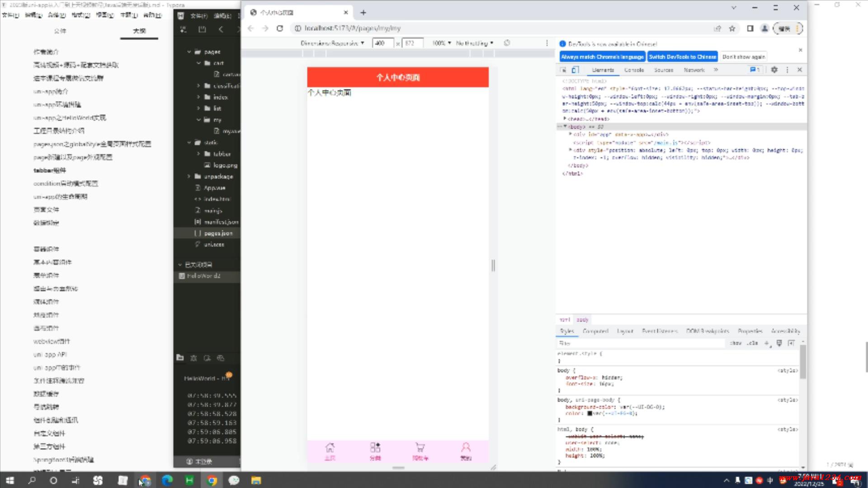Toggle the device toolbar in DevTools
This screenshot has height=488, width=868.
[x=575, y=70]
